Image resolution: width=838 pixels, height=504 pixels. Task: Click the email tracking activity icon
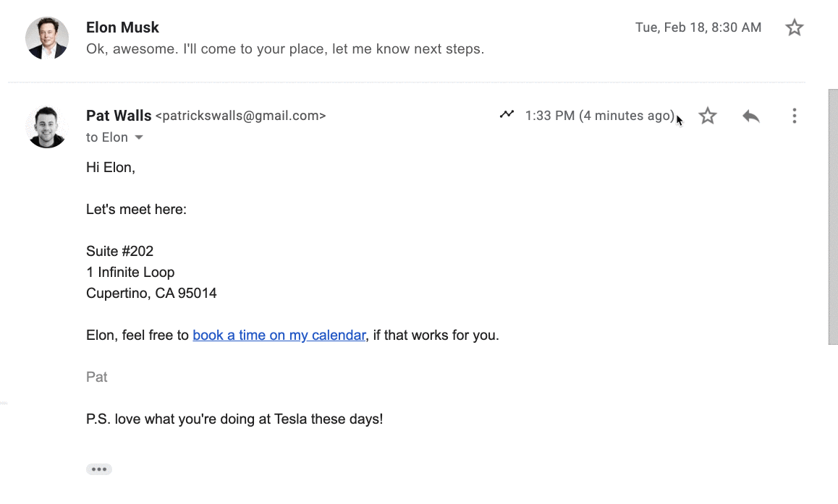pyautogui.click(x=507, y=115)
